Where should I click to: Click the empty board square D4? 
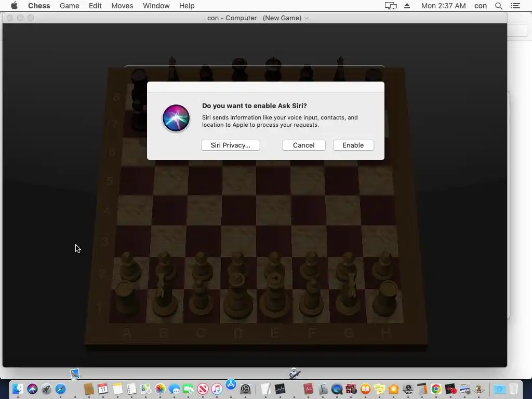[239, 210]
